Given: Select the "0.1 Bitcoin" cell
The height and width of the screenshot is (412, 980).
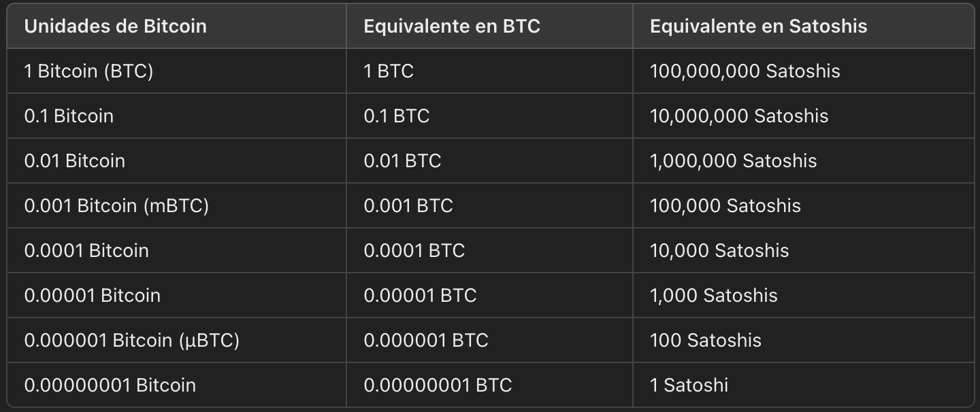Looking at the screenshot, I should (69, 116).
